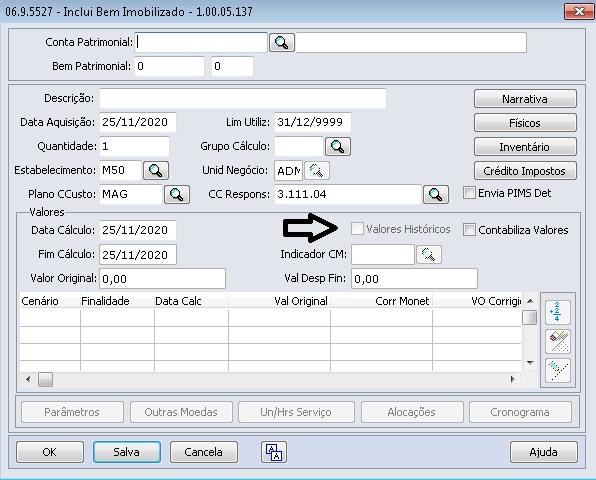
Task: Click CC Respons field 3.111.04
Action: pyautogui.click(x=348, y=194)
